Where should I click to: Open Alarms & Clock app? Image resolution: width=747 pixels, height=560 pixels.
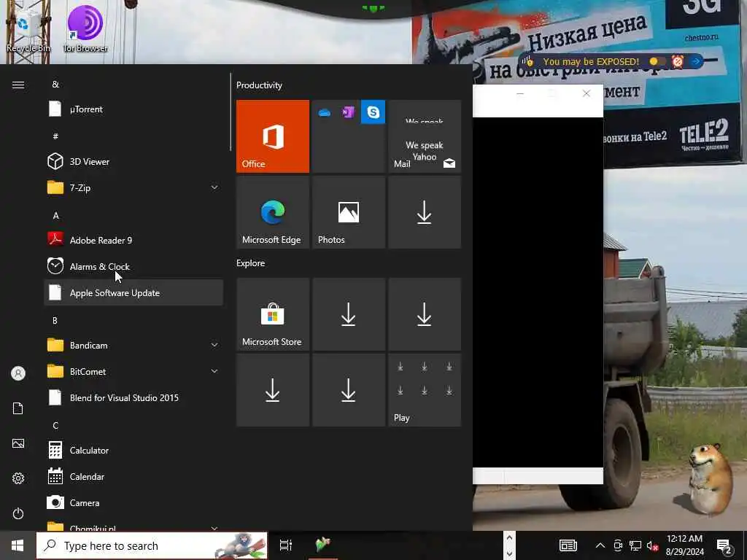tap(133, 266)
